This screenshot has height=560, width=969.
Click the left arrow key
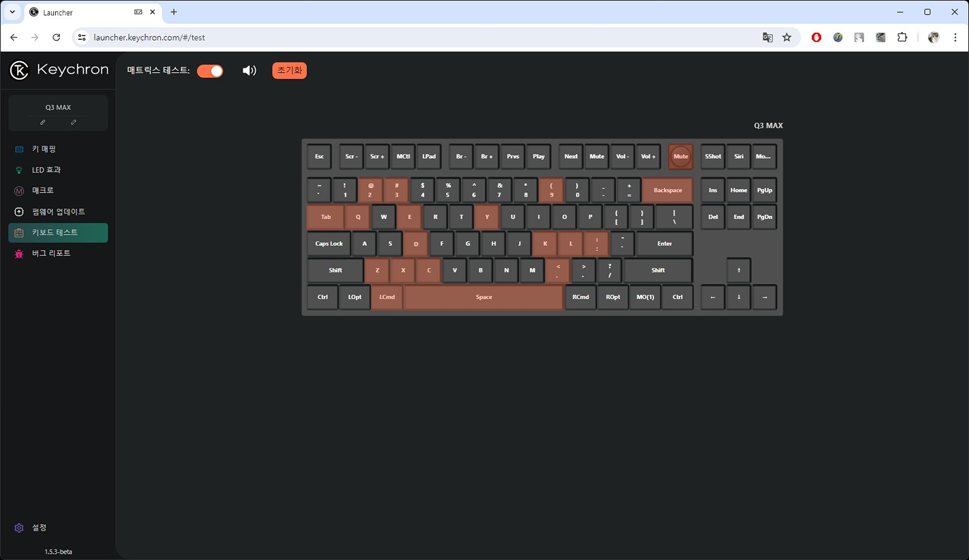coord(713,297)
